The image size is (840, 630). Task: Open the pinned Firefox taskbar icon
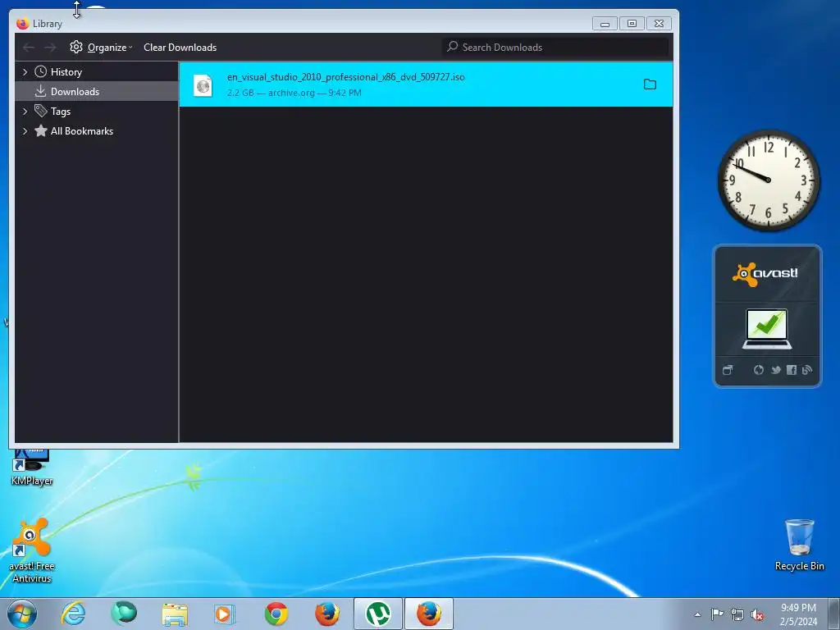[326, 614]
